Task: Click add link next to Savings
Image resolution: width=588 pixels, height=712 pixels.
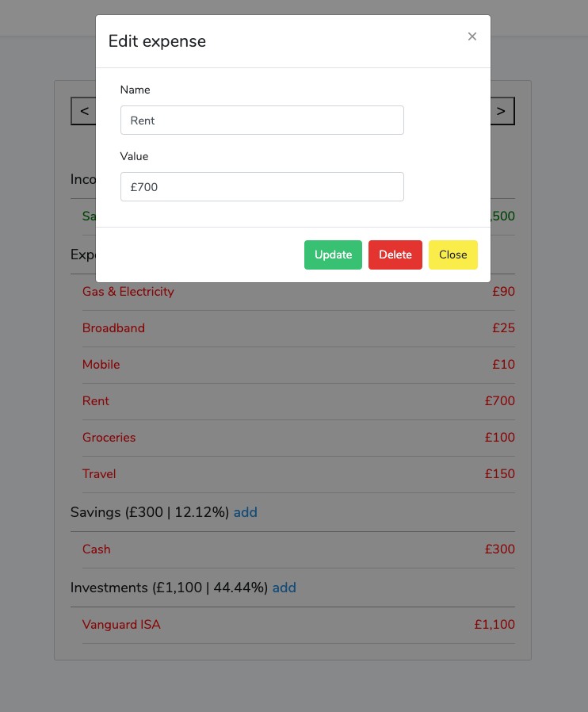Action: (x=245, y=512)
